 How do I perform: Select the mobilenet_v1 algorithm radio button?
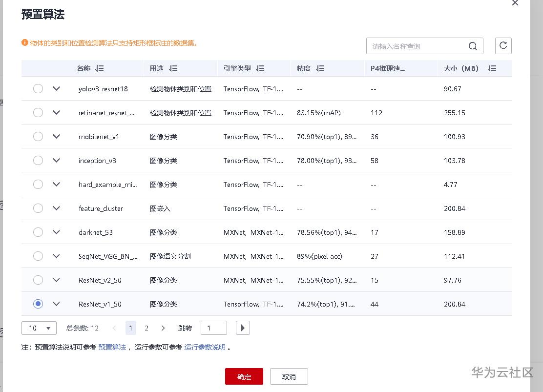point(38,137)
